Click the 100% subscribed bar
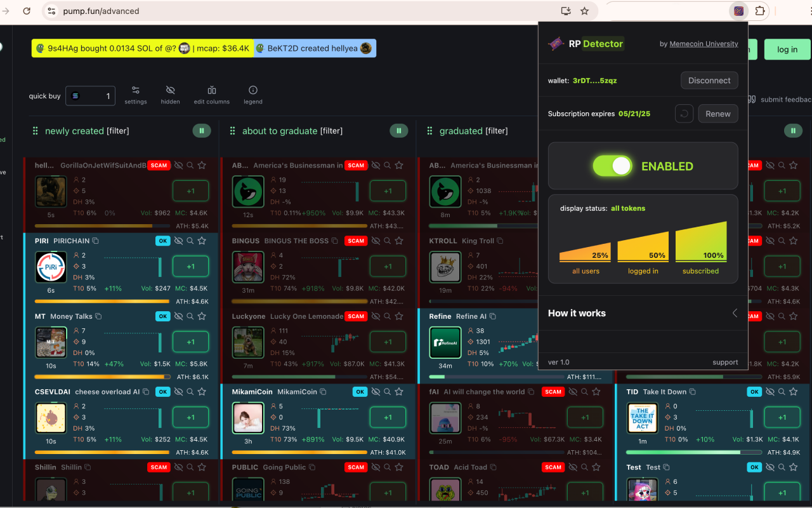The image size is (812, 508). coord(701,241)
